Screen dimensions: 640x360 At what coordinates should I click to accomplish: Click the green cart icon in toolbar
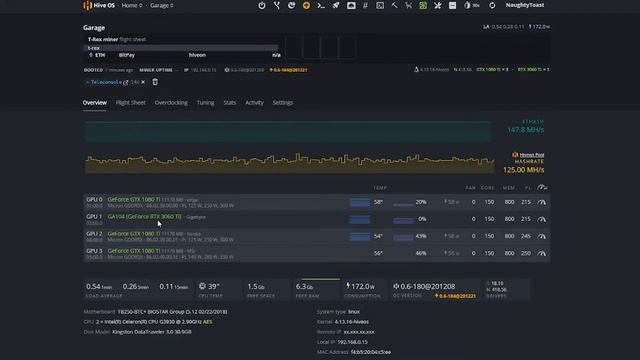pos(409,5)
